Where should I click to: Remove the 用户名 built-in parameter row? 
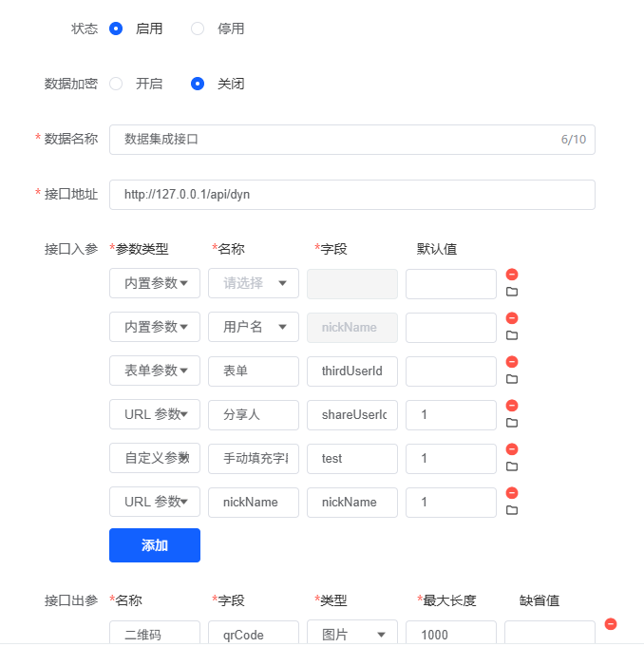(x=512, y=318)
